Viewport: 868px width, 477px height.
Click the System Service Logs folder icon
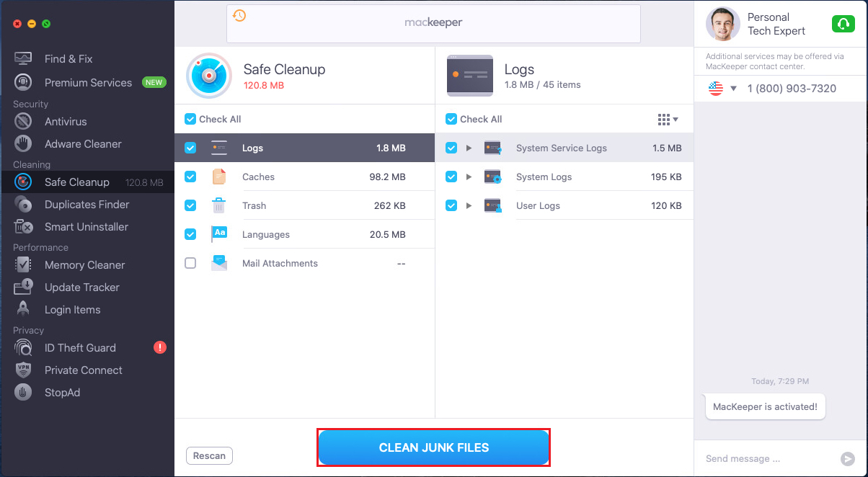493,148
